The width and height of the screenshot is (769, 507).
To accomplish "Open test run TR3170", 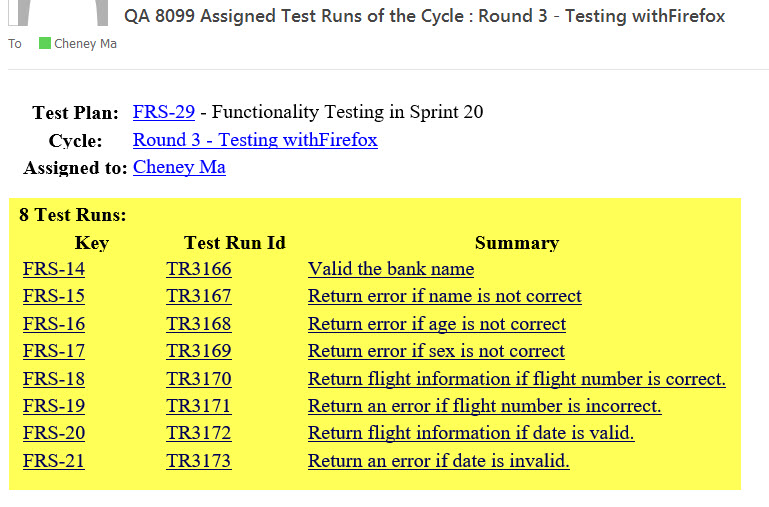I will point(198,379).
